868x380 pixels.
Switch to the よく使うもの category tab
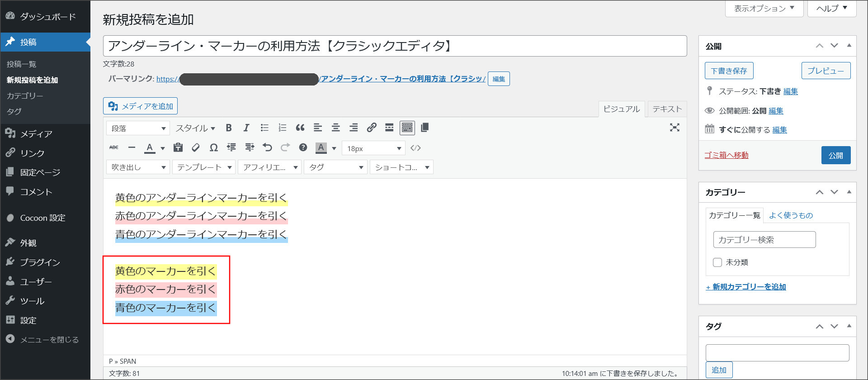(791, 215)
